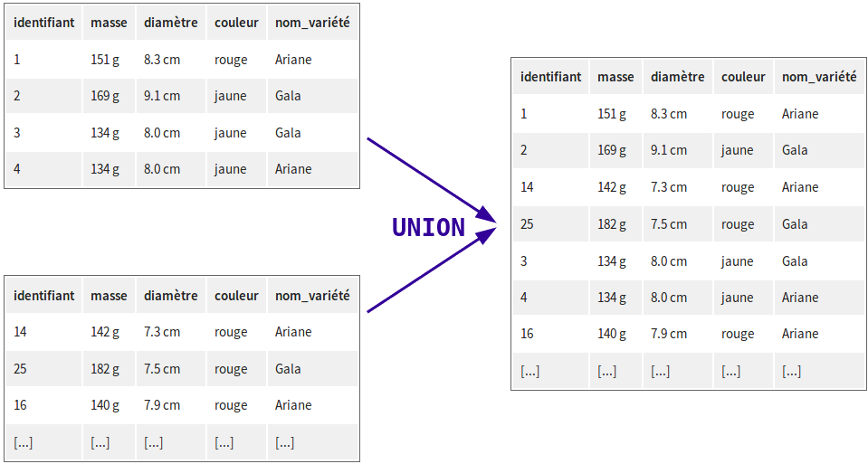Click the 'masse' header of the top-left table

(x=109, y=23)
